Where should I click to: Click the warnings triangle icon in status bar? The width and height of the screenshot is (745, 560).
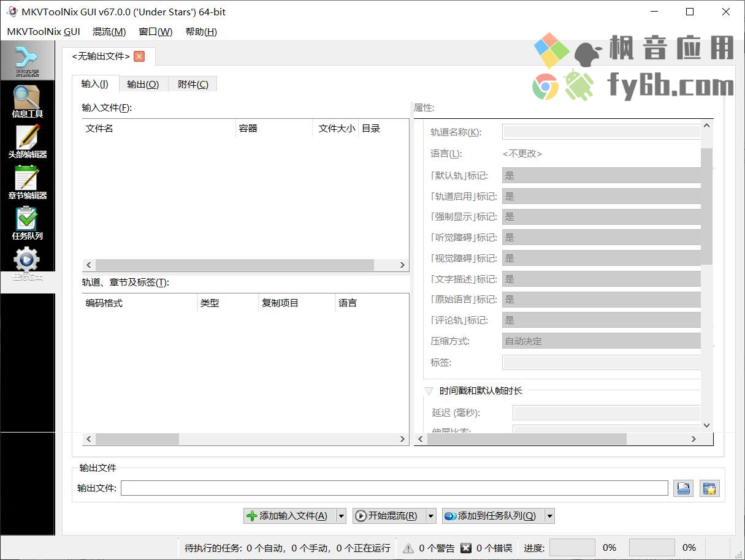click(x=408, y=548)
